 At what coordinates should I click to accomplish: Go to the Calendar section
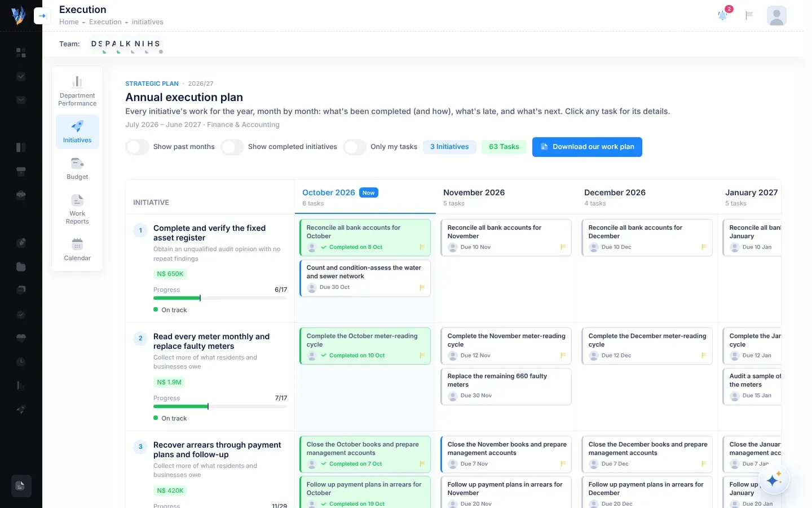(x=77, y=250)
